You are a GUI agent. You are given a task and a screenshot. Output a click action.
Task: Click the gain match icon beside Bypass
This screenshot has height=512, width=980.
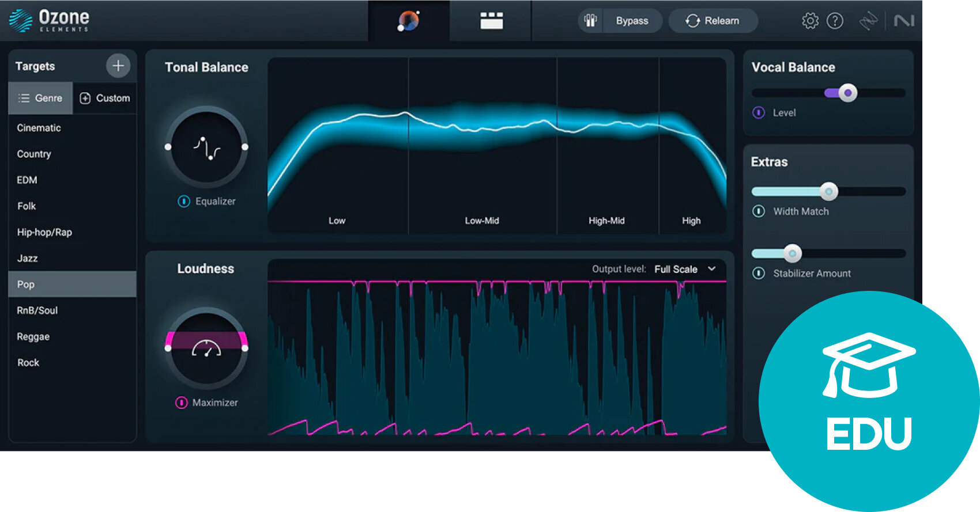point(590,21)
